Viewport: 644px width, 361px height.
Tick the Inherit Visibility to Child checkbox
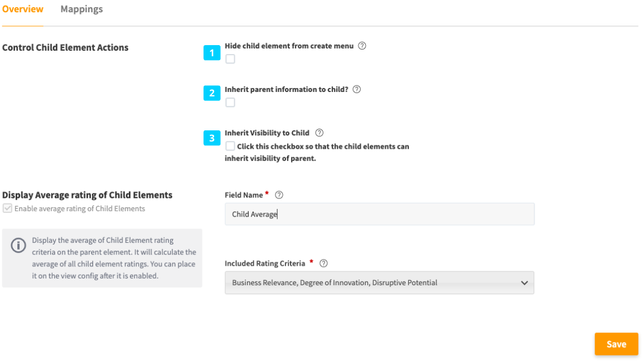[230, 147]
